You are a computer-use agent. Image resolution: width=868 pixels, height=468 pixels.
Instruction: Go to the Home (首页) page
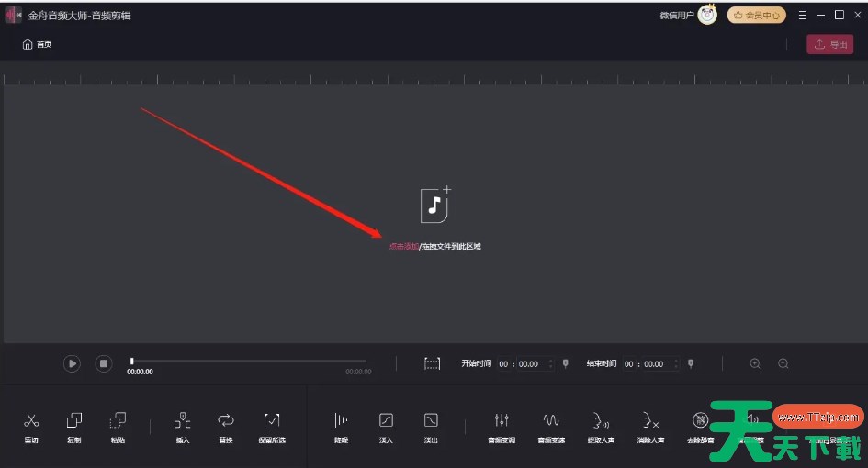[x=37, y=44]
